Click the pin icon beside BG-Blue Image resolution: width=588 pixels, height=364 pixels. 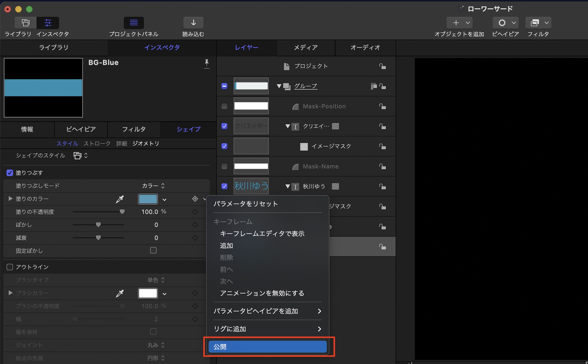click(207, 63)
